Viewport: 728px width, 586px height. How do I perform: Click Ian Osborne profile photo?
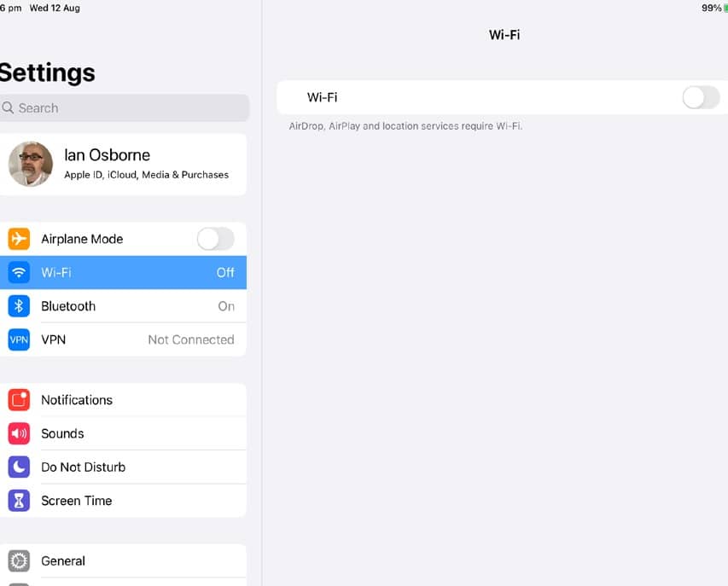coord(31,165)
